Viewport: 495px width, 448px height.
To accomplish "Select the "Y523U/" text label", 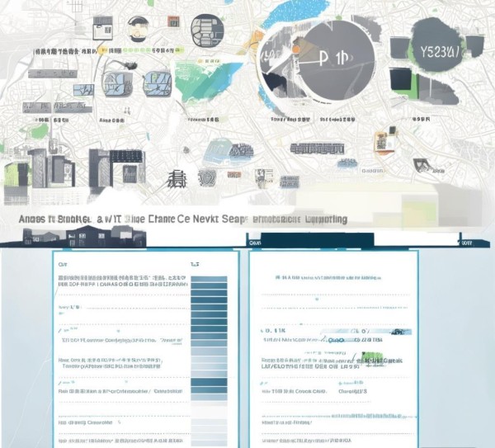I will 440,52.
